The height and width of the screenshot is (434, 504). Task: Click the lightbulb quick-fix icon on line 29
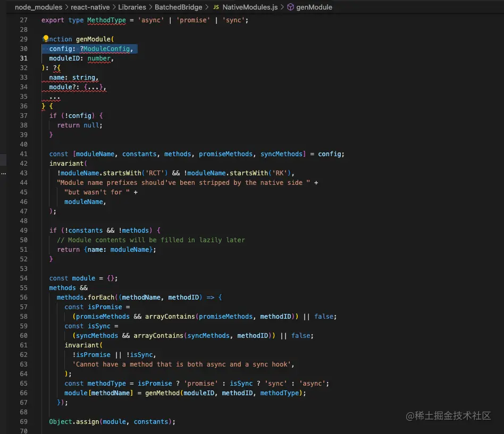(x=46, y=38)
